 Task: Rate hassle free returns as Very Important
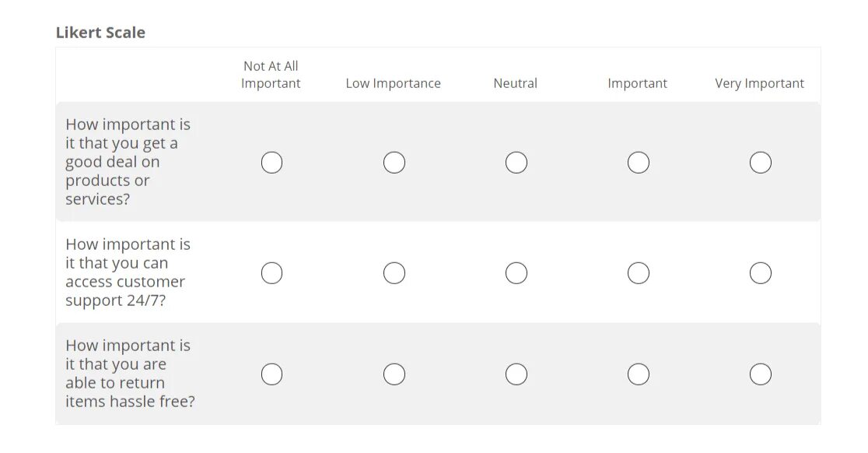[761, 374]
